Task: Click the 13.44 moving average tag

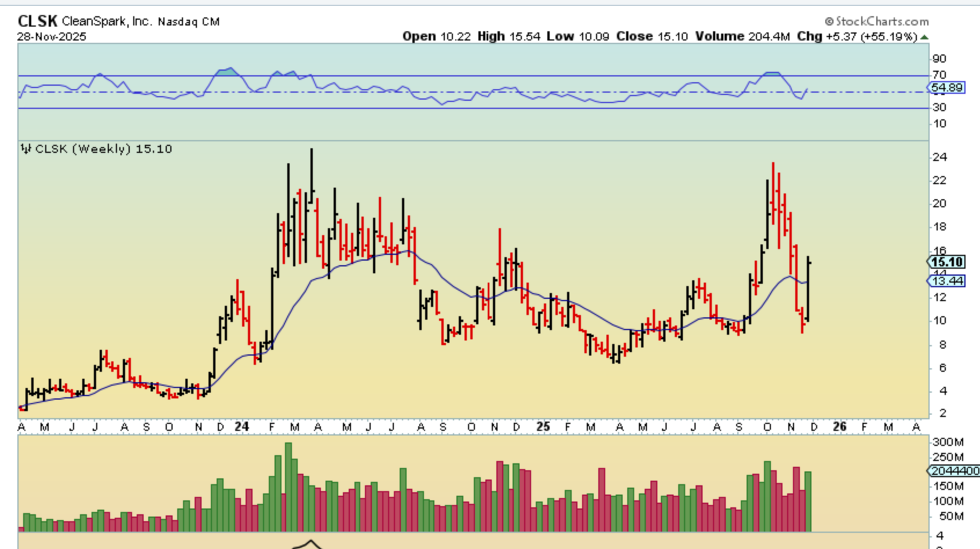Action: point(946,281)
